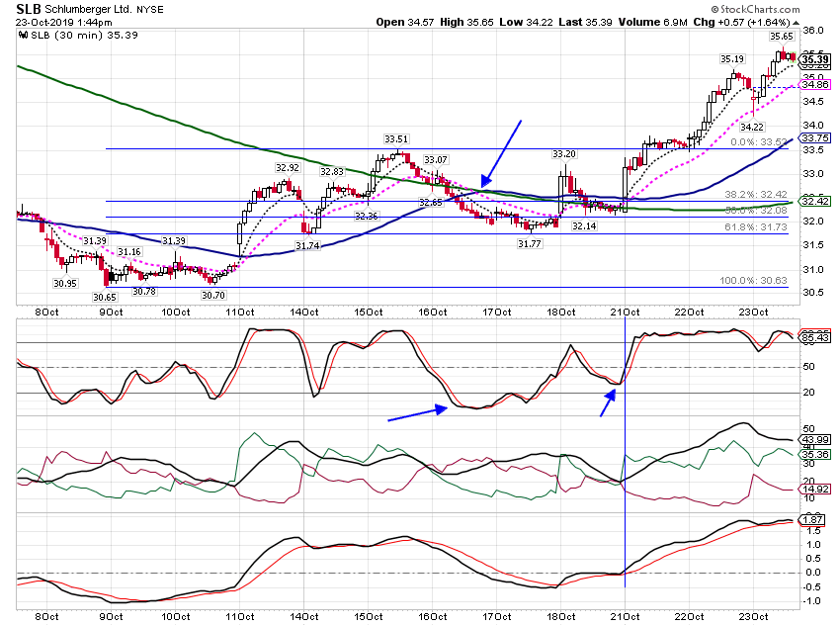
Task: Click the 21 Oct date marker on bottom axis
Action: coord(625,616)
